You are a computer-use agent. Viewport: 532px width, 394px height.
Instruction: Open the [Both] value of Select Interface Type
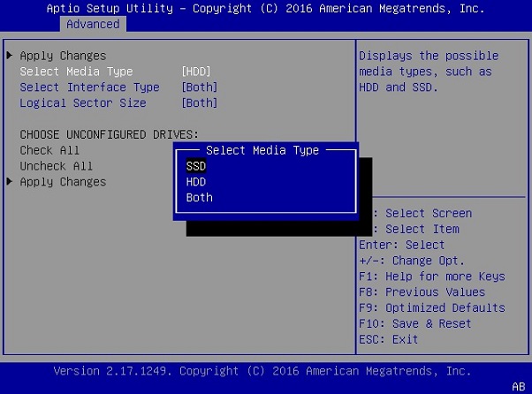tap(200, 87)
